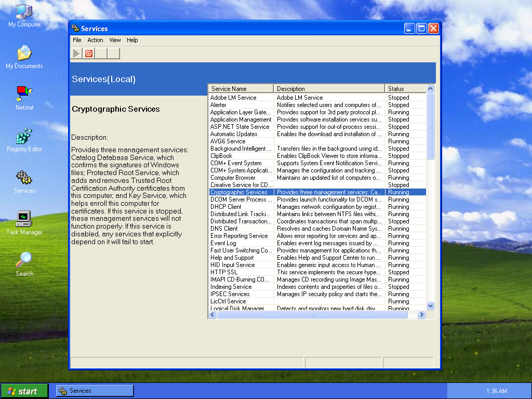Select the IPSEC Services row
This screenshot has height=399, width=532.
coord(317,294)
